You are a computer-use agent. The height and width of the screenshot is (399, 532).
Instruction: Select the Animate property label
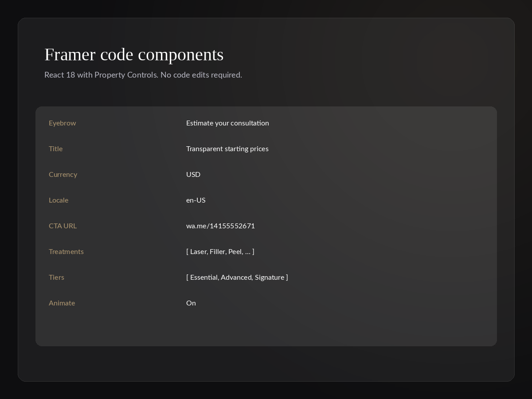pos(62,303)
